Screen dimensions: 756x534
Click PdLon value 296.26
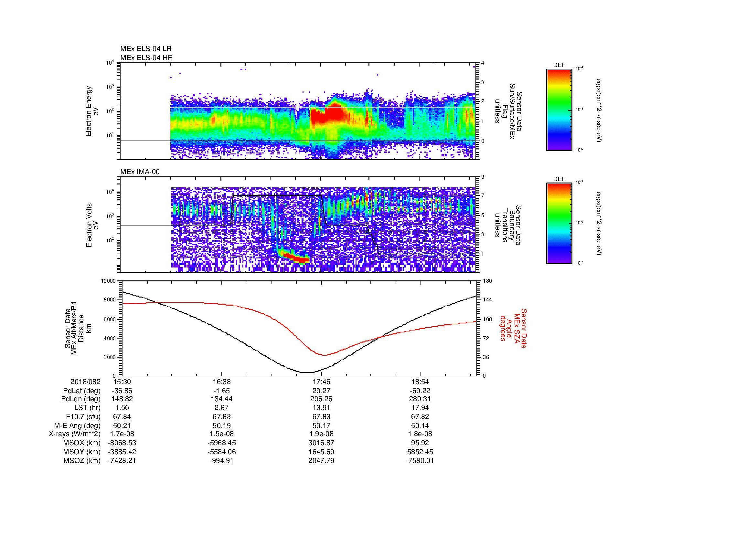321,399
